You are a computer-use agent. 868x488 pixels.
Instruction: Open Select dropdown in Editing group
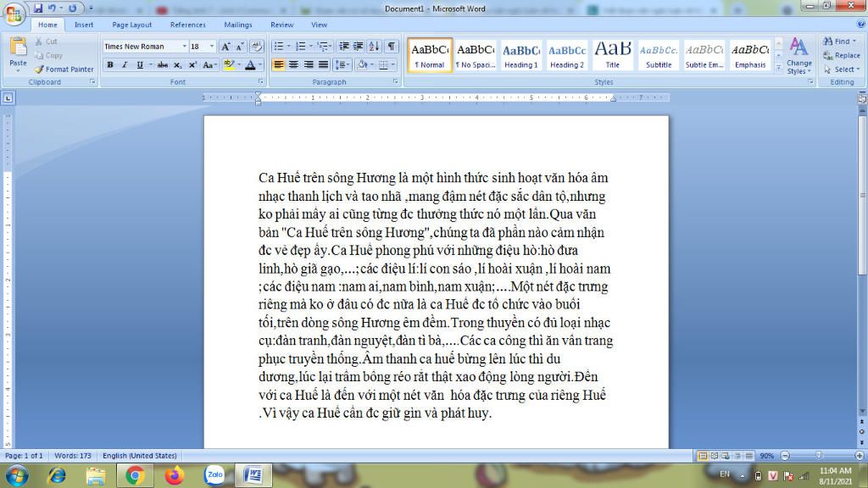(842, 69)
